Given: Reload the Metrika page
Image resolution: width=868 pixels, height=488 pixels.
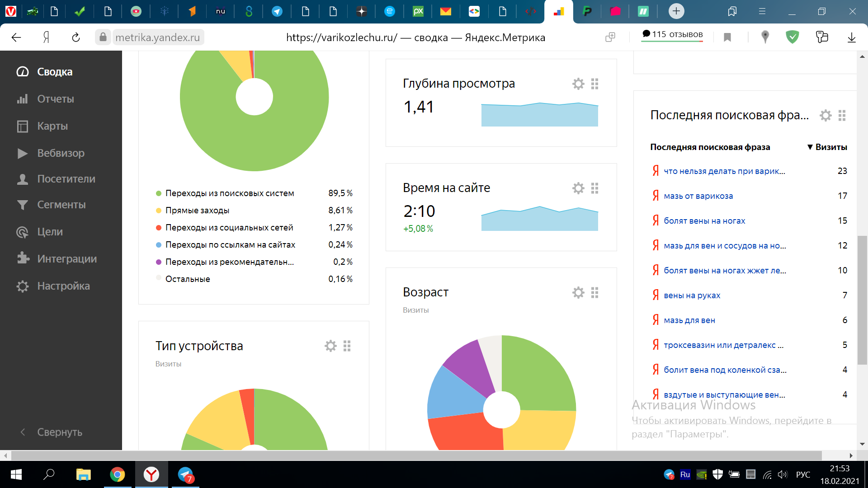Looking at the screenshot, I should pos(75,38).
